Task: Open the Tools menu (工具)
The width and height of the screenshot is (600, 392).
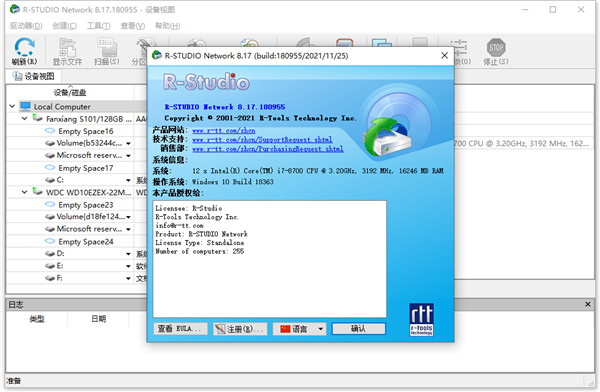Action: 98,26
